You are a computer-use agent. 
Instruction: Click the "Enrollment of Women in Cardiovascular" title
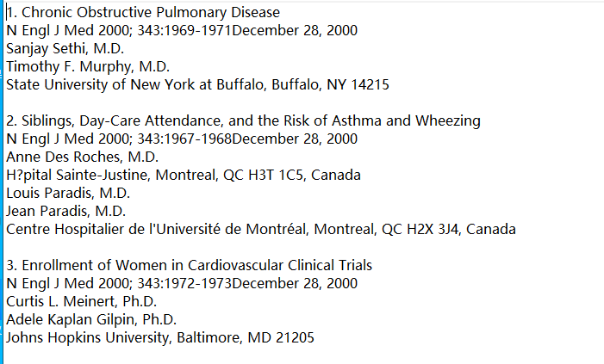(x=197, y=265)
